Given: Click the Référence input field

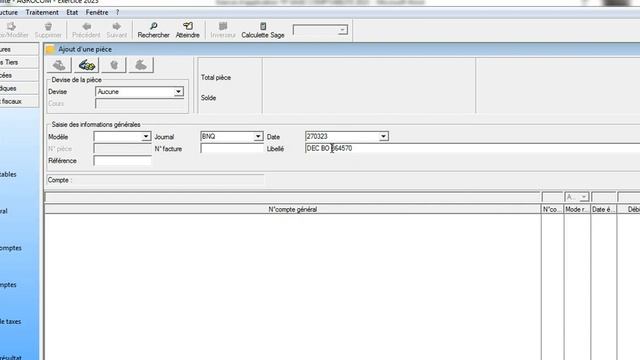Looking at the screenshot, I should tap(122, 161).
